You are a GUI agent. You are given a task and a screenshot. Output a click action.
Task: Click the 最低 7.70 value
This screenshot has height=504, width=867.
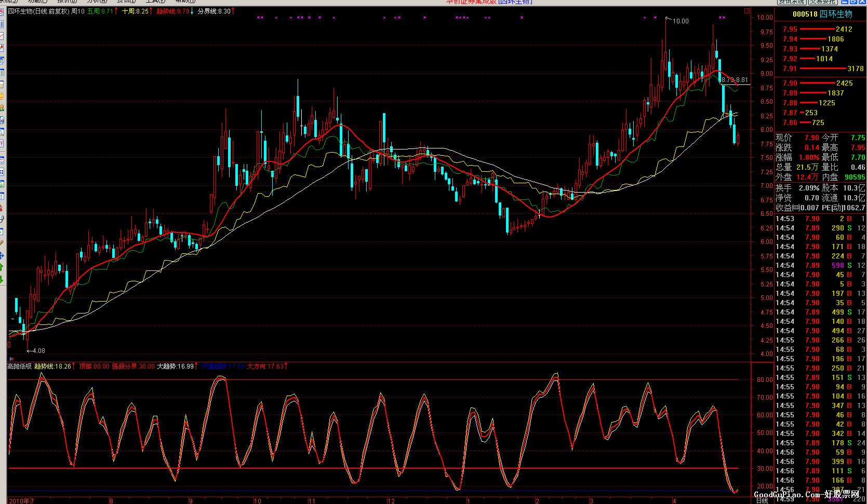coord(858,157)
